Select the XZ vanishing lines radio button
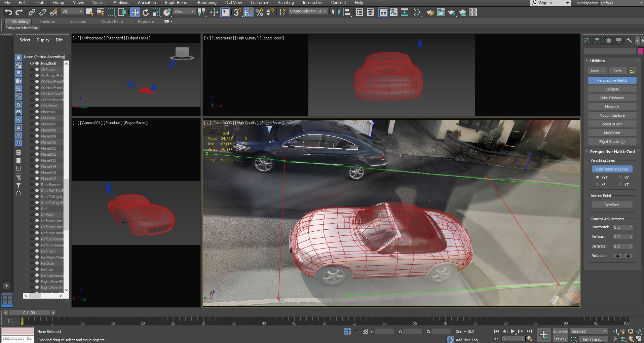 [598, 185]
